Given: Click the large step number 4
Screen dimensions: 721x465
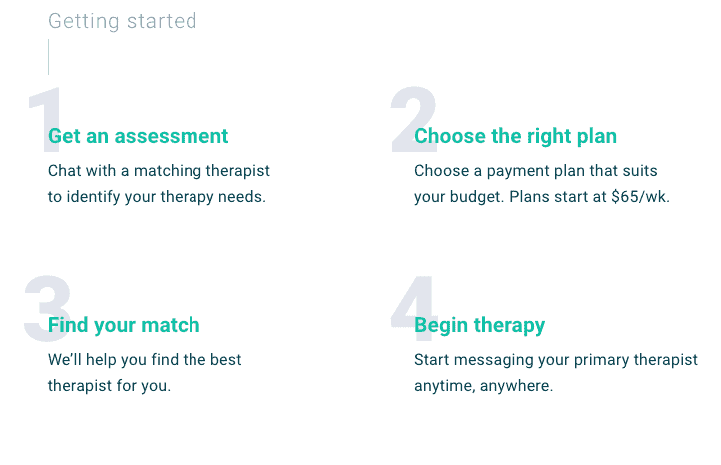Looking at the screenshot, I should (412, 308).
